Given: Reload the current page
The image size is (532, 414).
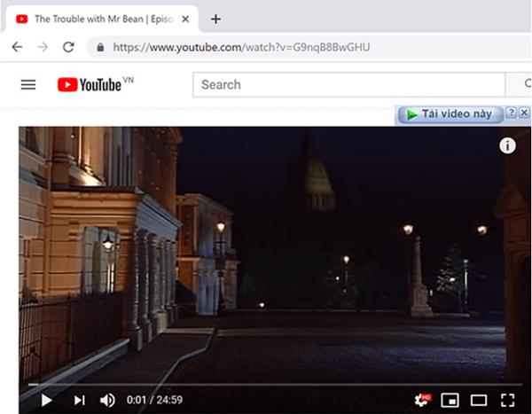Looking at the screenshot, I should coord(69,48).
